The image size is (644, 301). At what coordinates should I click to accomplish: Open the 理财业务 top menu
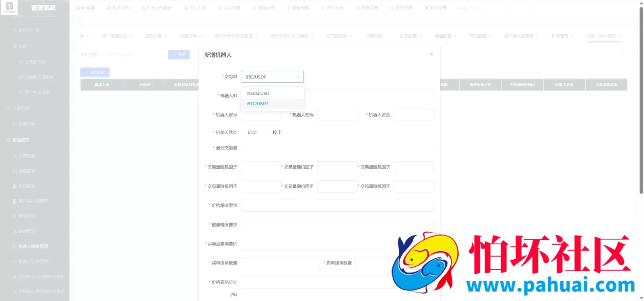263,8
